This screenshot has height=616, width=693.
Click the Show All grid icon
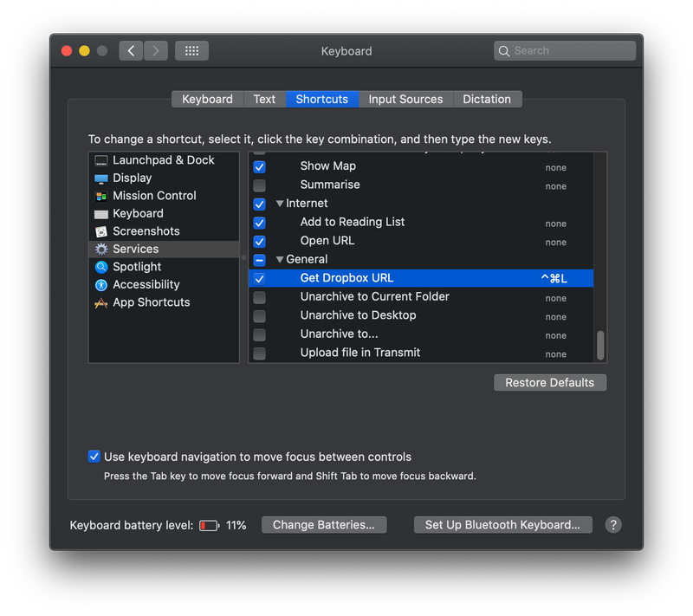(191, 50)
